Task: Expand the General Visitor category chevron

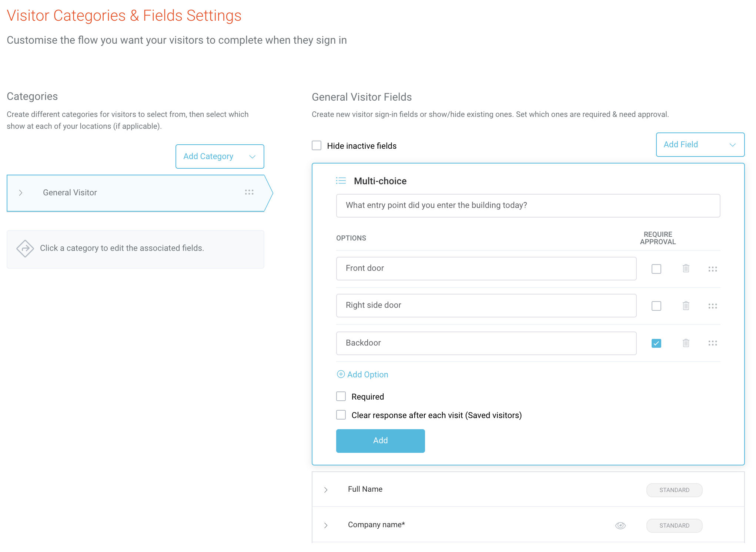Action: [21, 193]
